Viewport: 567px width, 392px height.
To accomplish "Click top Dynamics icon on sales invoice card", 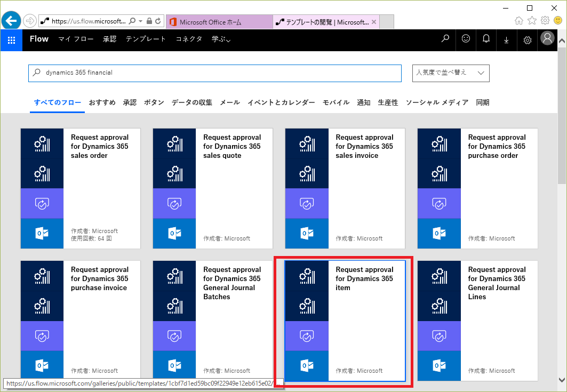I will (x=307, y=143).
